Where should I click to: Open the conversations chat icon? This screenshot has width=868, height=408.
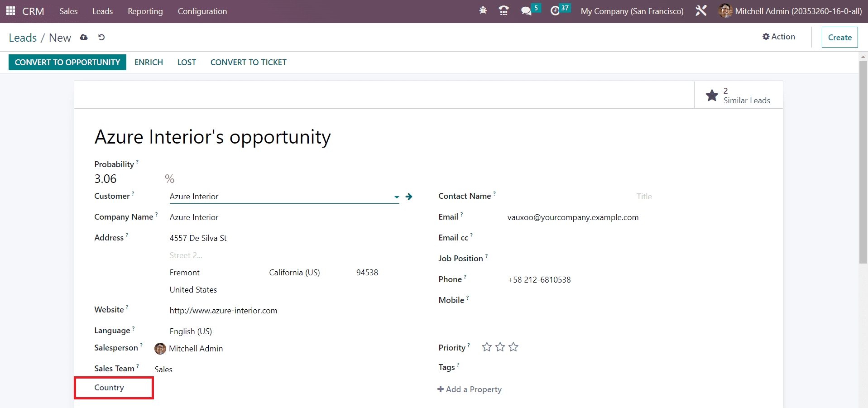click(x=526, y=11)
